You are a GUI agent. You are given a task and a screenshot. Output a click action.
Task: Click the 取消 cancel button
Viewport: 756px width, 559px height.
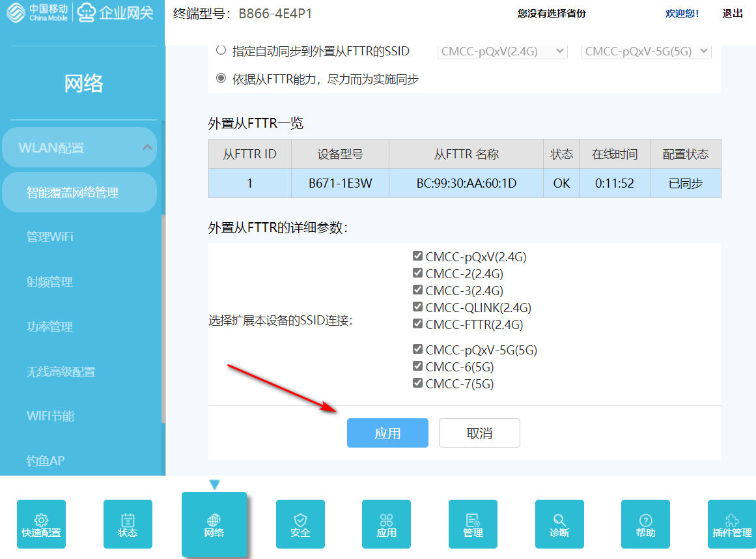click(479, 433)
